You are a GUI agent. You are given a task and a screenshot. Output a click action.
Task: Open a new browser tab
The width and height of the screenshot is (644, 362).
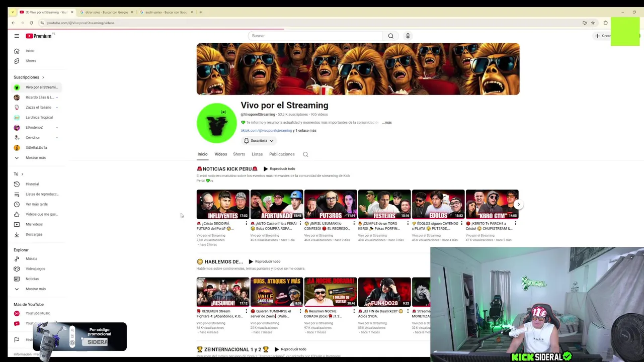pyautogui.click(x=201, y=12)
